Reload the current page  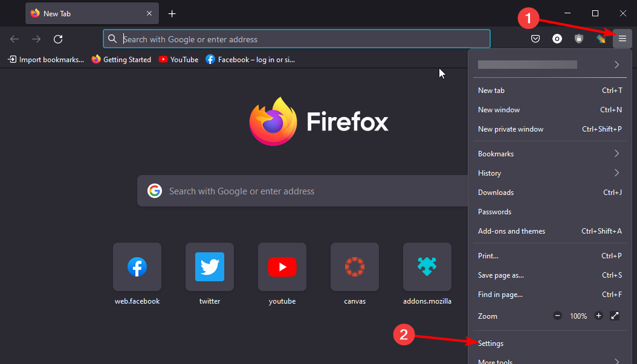tap(58, 39)
